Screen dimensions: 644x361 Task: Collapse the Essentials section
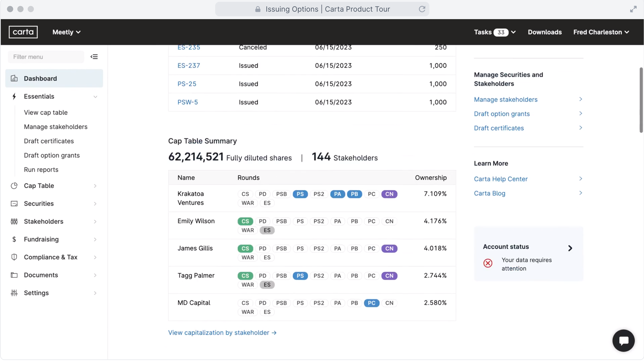pyautogui.click(x=95, y=96)
